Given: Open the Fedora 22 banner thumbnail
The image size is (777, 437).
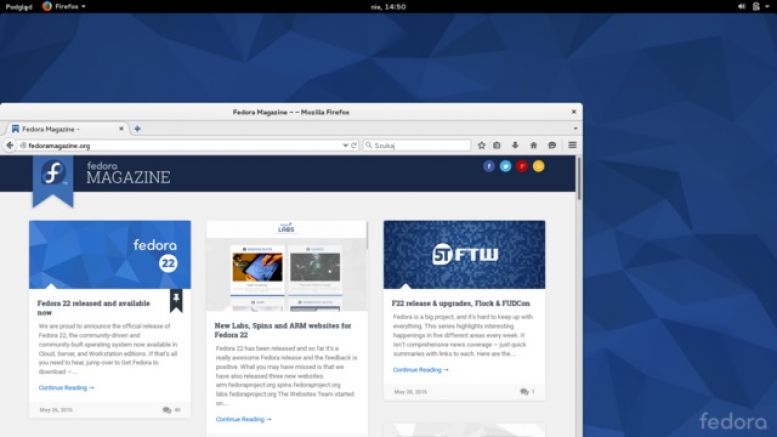Looking at the screenshot, I should click(x=110, y=255).
